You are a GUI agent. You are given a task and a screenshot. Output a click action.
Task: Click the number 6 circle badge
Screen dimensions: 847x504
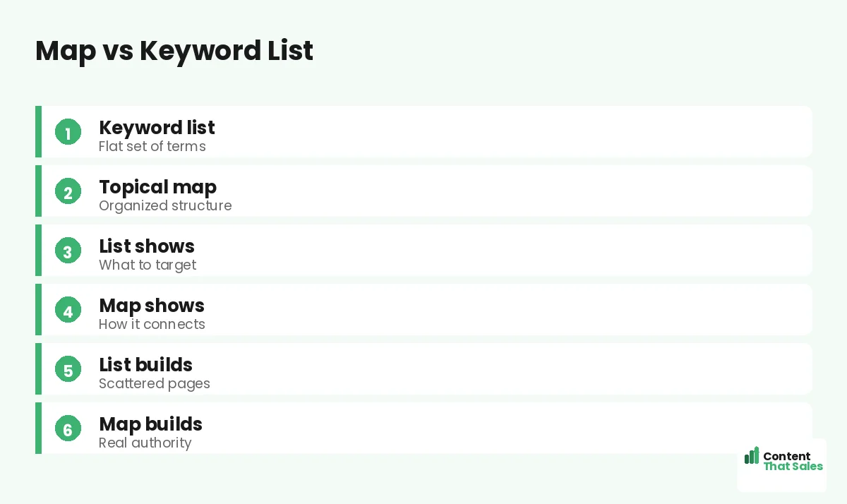(68, 429)
